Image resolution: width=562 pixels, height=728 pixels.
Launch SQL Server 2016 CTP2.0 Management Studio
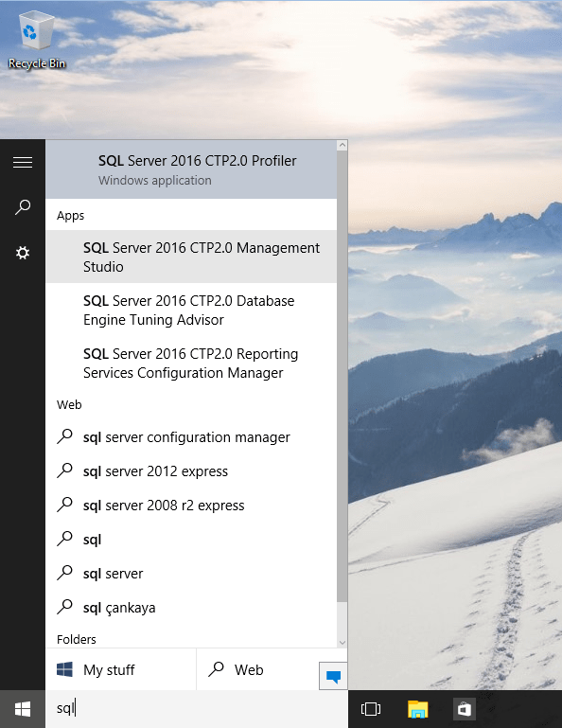[191, 257]
